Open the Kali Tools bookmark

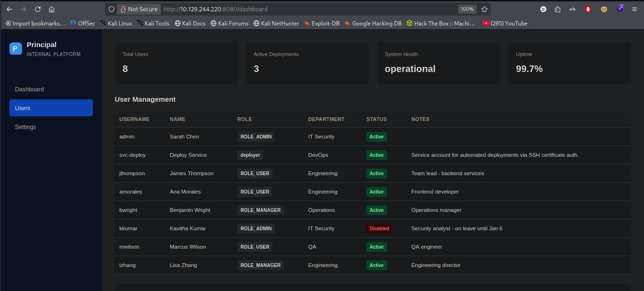[153, 23]
